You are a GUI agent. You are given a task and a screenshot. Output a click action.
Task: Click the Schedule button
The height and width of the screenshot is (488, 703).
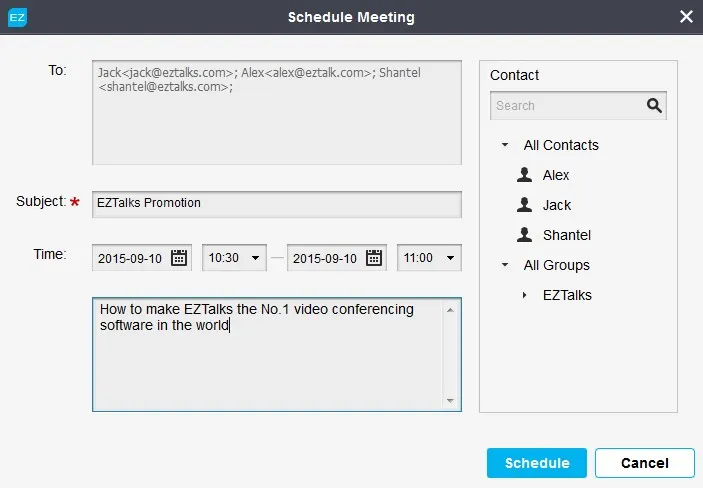(x=537, y=463)
